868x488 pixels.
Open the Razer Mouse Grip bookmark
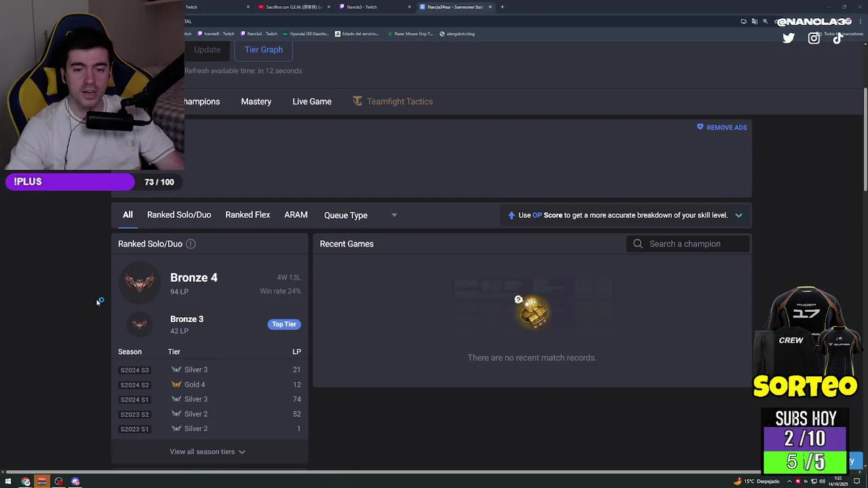(410, 33)
